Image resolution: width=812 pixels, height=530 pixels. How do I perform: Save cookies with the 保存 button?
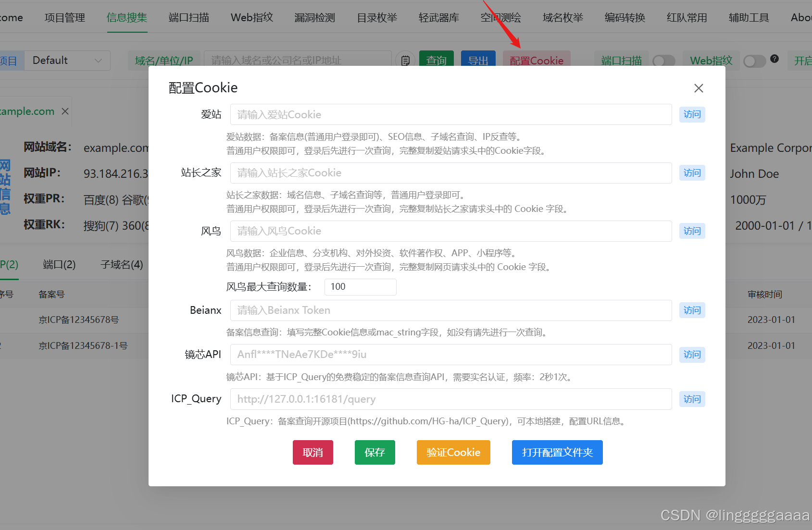(375, 452)
